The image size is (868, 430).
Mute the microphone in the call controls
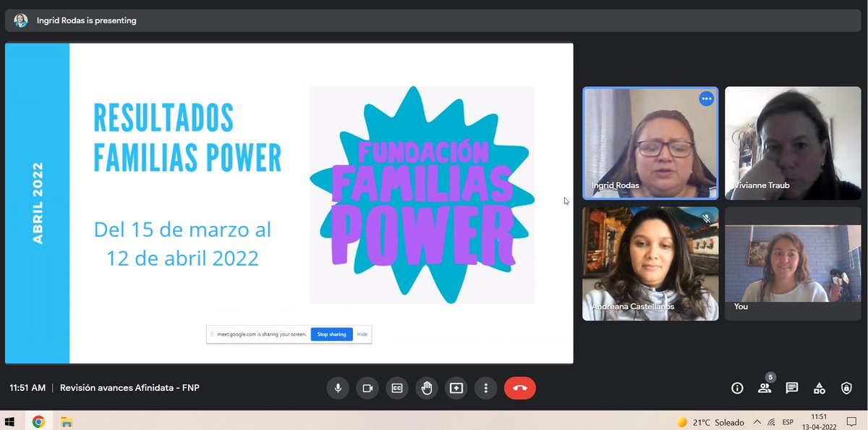(337, 388)
